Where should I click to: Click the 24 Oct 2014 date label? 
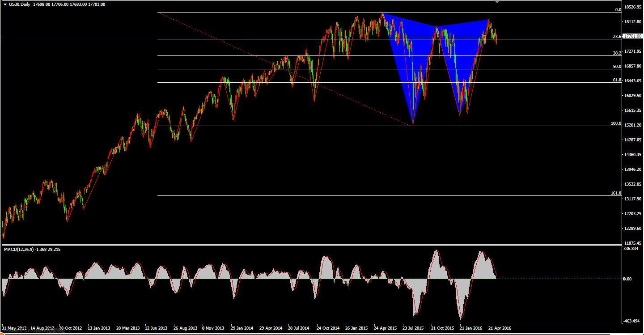(x=329, y=328)
